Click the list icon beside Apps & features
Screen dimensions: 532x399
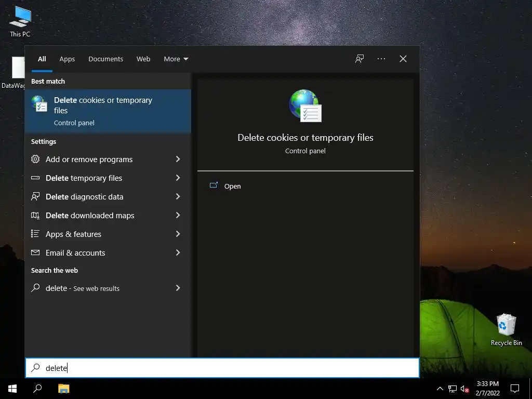[x=35, y=234]
